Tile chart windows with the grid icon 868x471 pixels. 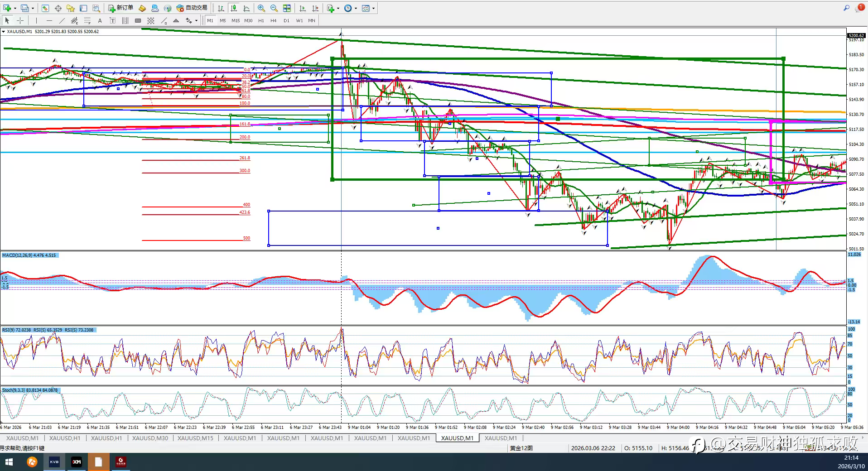(287, 8)
